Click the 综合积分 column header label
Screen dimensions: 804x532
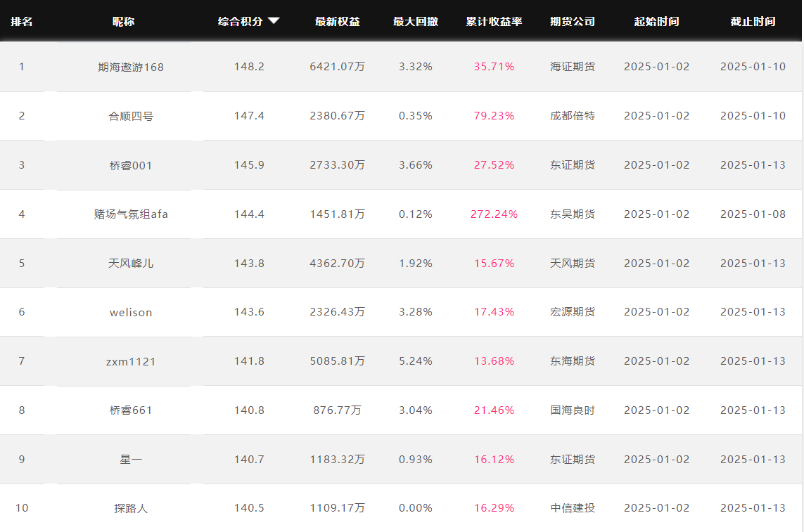(240, 22)
